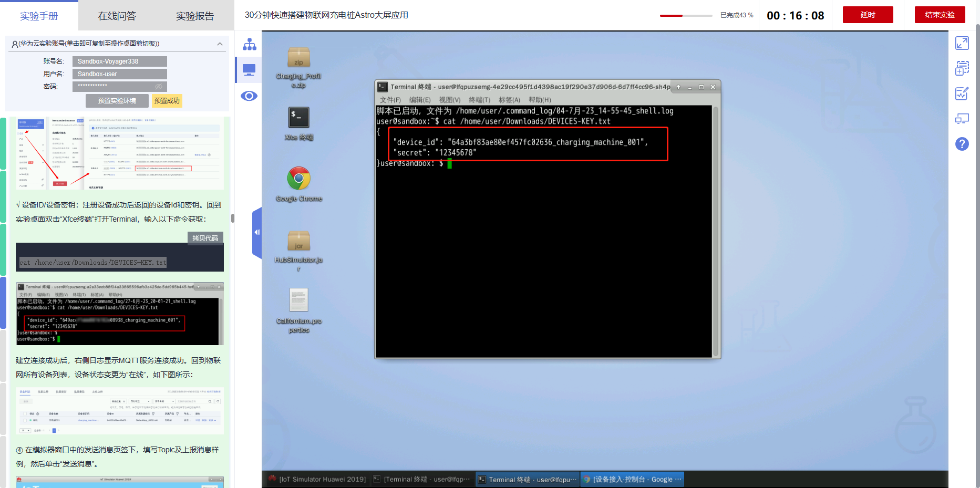Collapse the Huawei Cloud account section
Viewport: 980px width, 488px height.
coord(220,44)
